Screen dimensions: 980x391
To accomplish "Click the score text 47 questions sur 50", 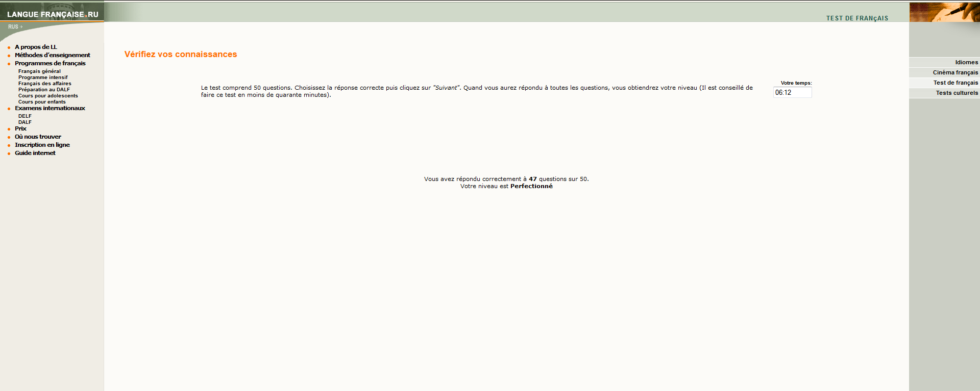I will pyautogui.click(x=559, y=179).
